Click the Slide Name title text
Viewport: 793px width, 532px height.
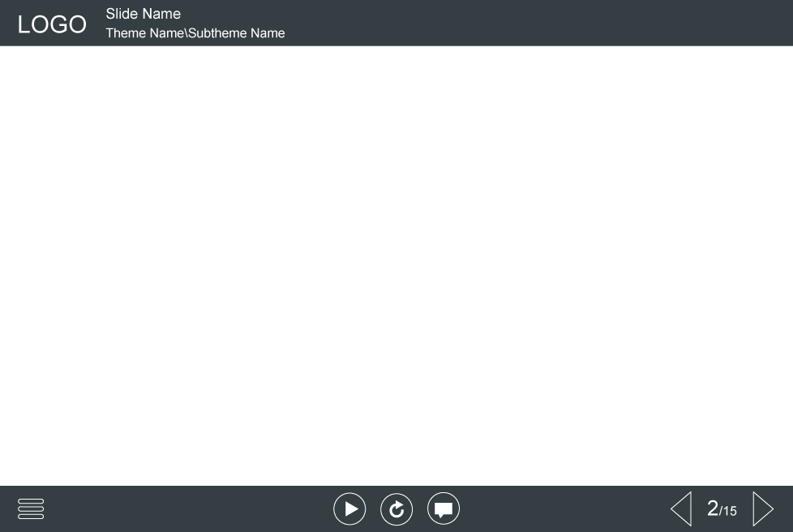(x=143, y=14)
